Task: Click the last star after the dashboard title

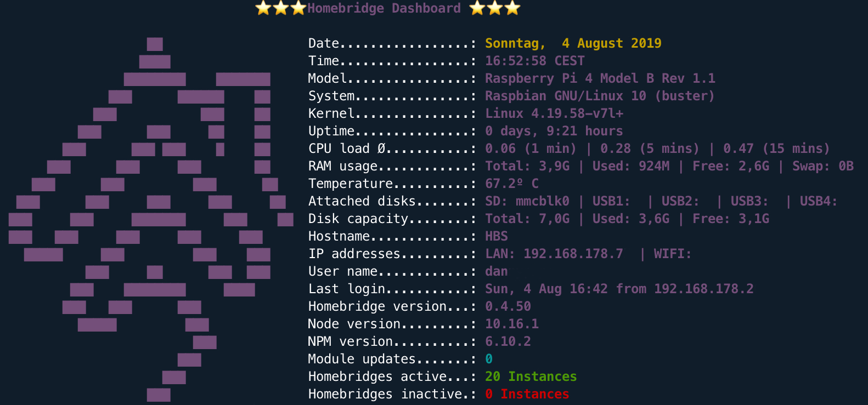Action: pos(512,8)
